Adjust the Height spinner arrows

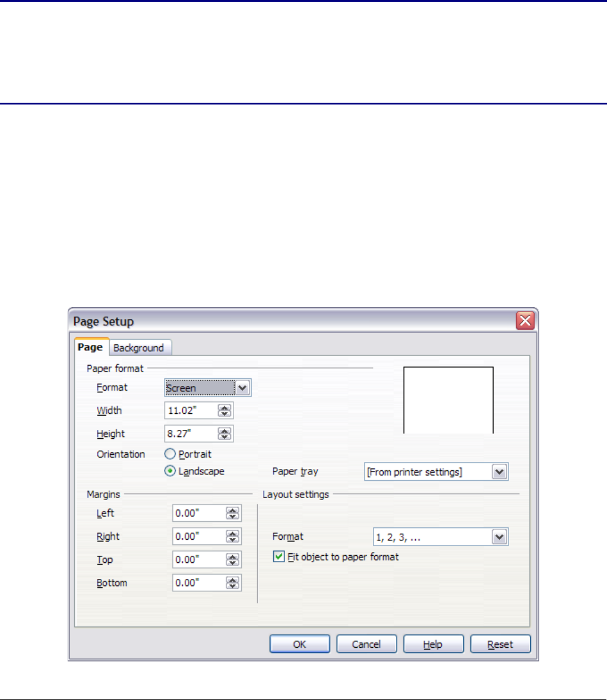coord(225,433)
